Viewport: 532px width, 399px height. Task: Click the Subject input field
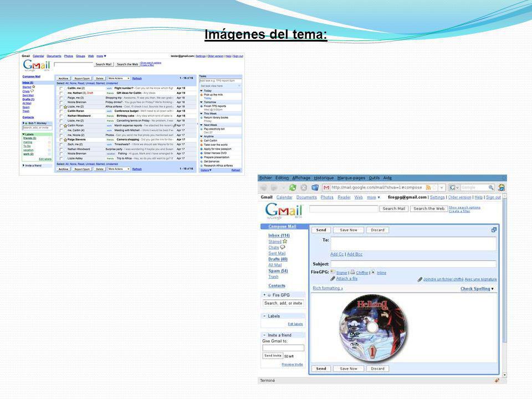[413, 264]
